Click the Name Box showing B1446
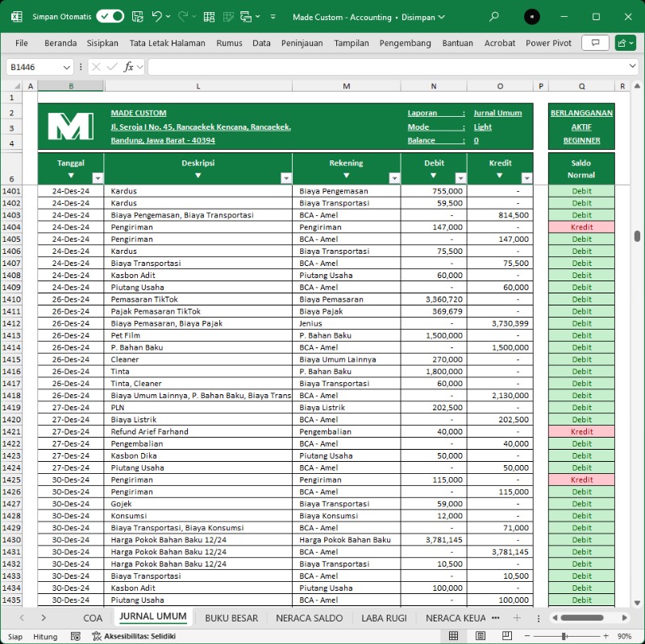 pyautogui.click(x=35, y=67)
